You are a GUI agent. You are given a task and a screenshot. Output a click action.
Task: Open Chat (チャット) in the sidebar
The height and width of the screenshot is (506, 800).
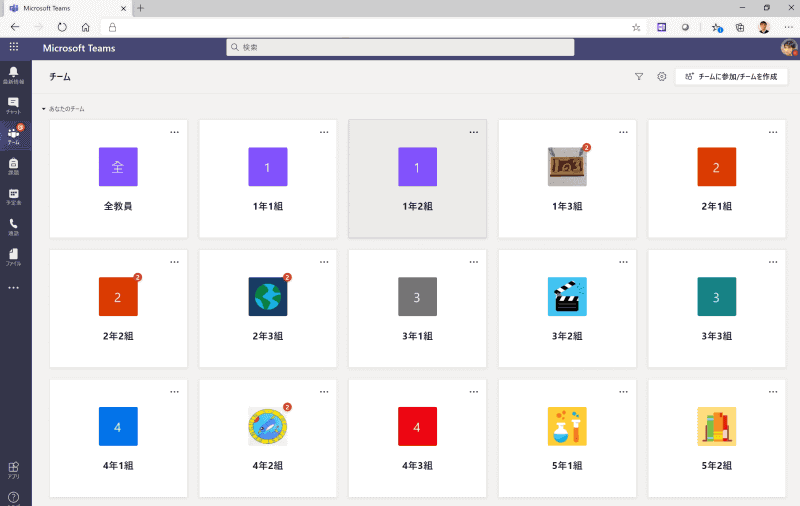(x=13, y=105)
